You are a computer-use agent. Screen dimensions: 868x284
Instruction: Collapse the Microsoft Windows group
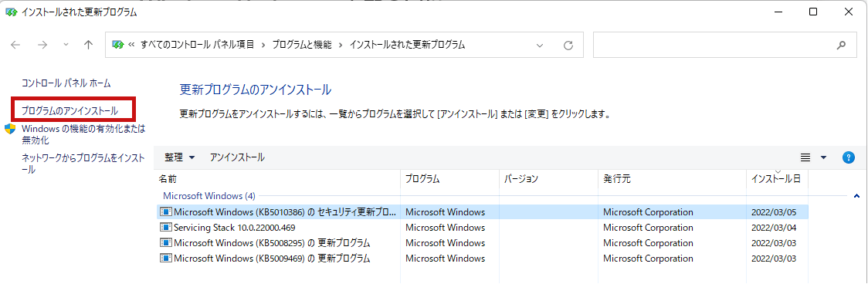coord(856,196)
